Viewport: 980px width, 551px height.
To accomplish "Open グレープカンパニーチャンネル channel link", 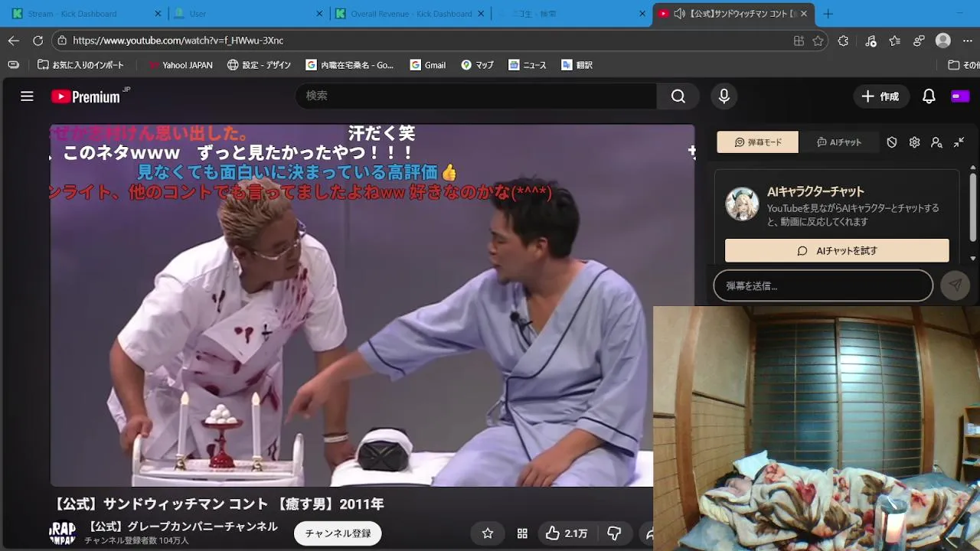I will point(182,527).
